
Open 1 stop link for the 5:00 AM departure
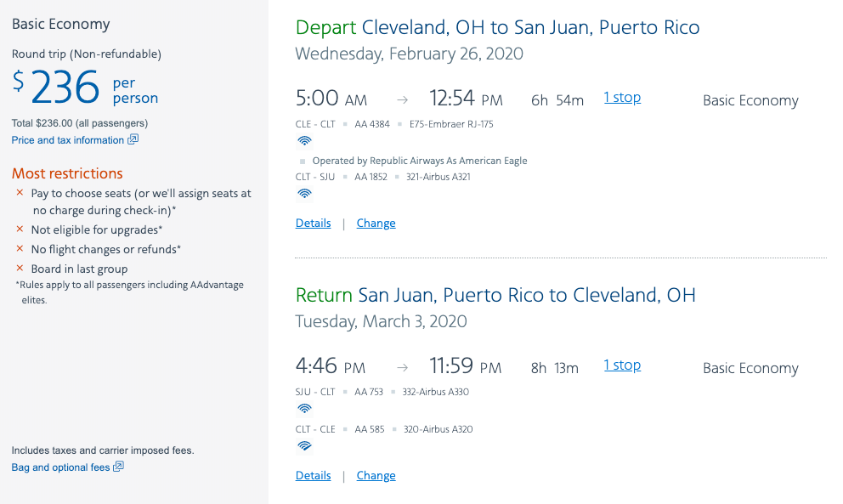pyautogui.click(x=622, y=98)
